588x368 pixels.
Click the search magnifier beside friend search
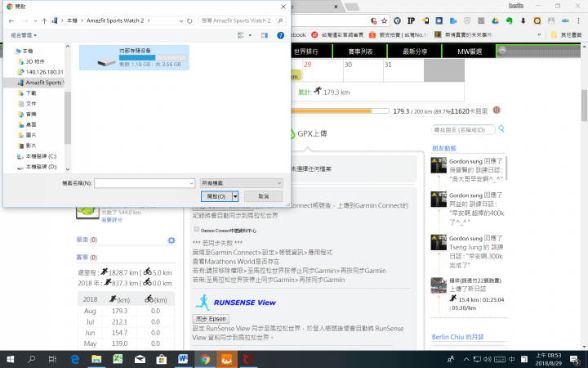tap(501, 129)
